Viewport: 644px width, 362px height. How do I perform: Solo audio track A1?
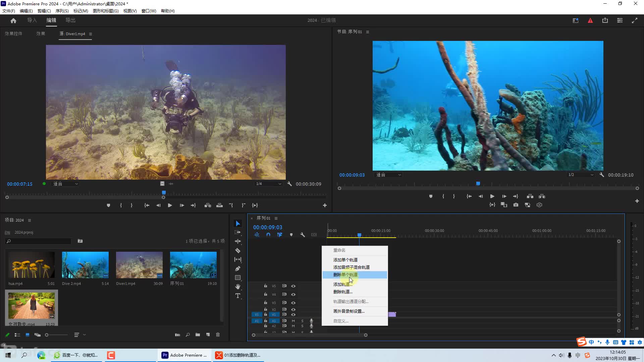tap(302, 321)
